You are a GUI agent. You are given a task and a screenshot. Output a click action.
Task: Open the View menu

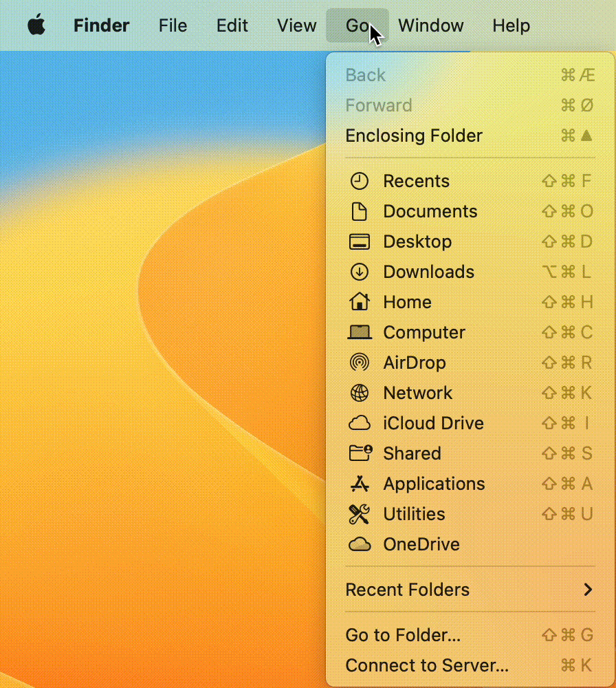296,26
